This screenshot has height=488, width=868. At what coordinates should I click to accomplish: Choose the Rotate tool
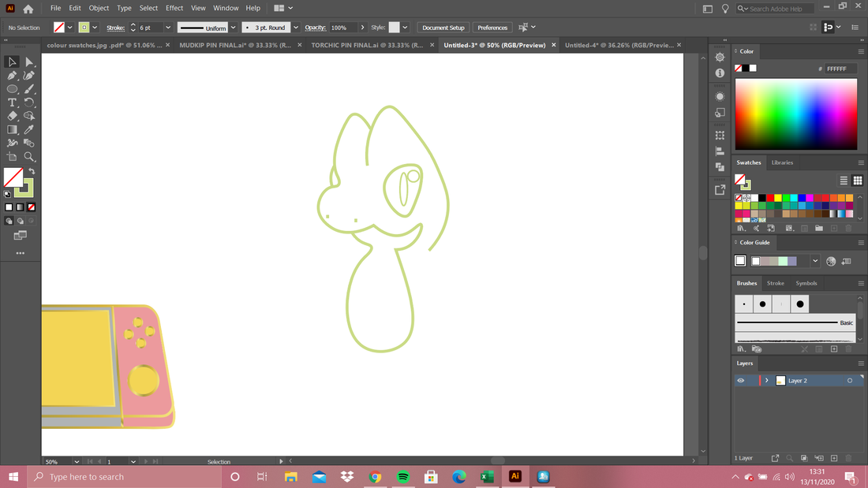[x=29, y=102]
